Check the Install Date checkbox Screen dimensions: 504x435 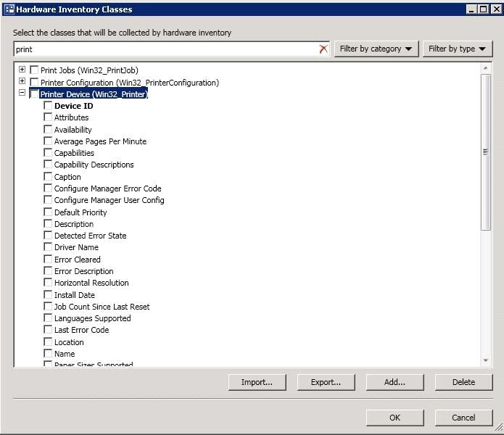[48, 294]
